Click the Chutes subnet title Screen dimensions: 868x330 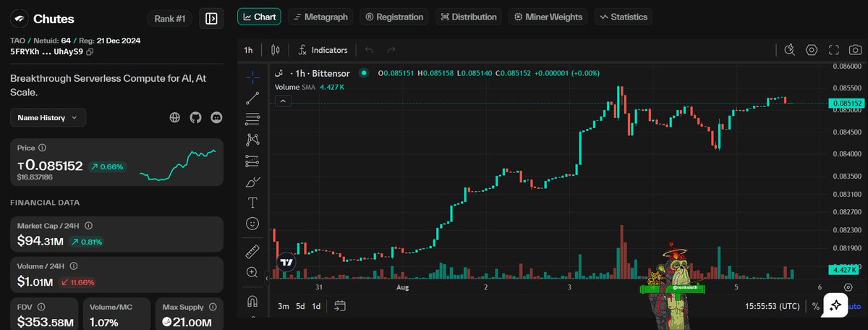[54, 19]
